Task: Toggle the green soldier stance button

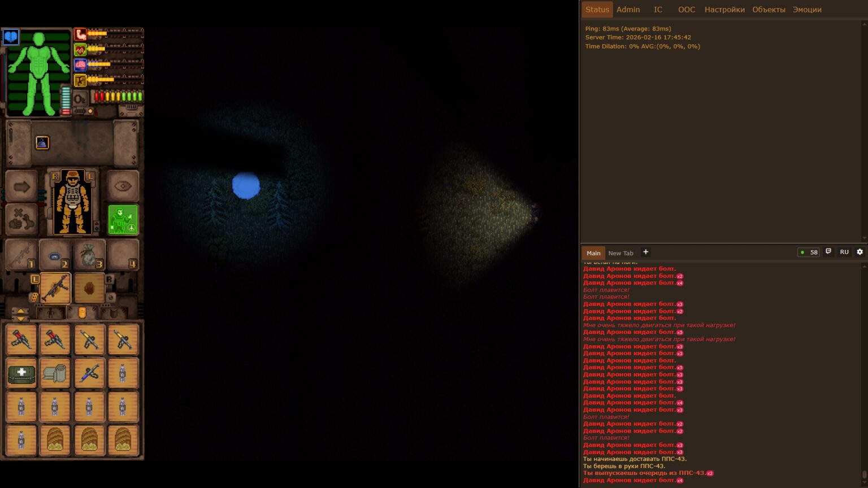Action: (123, 219)
